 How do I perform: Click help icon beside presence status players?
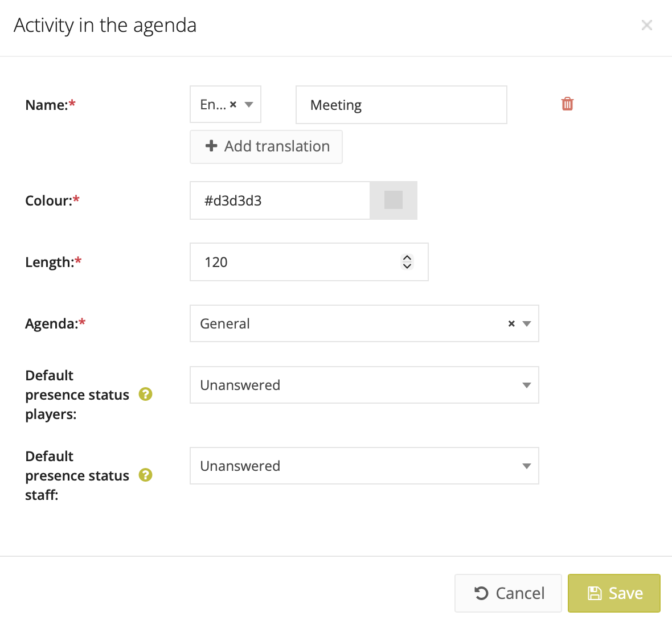[x=146, y=394]
